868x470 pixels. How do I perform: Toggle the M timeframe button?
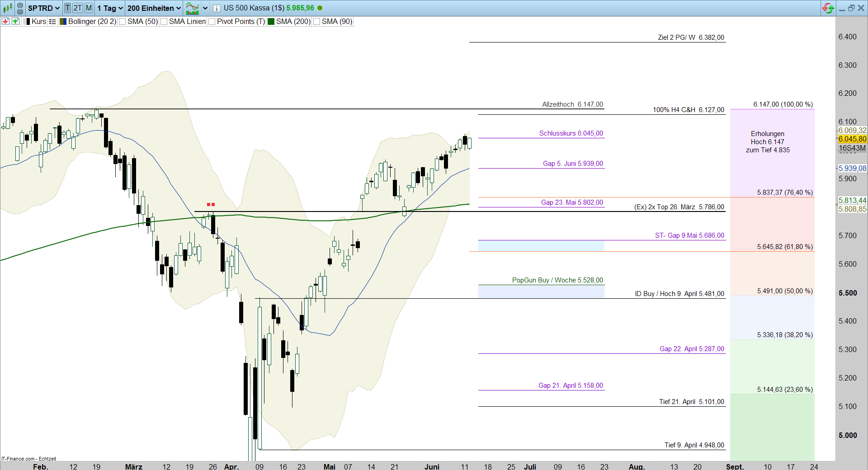[89, 8]
